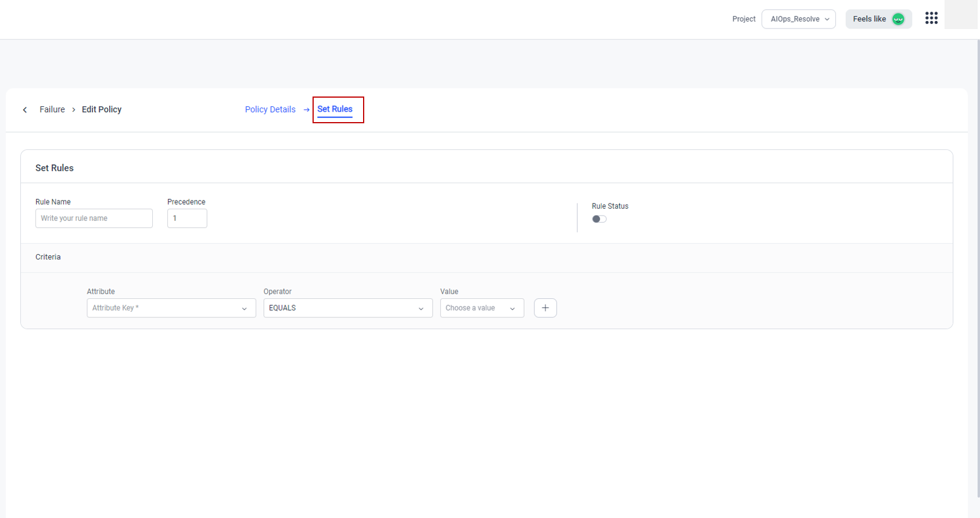Click the breadcrumb chevron before Edit Policy
Image resolution: width=980 pixels, height=518 pixels.
74,110
